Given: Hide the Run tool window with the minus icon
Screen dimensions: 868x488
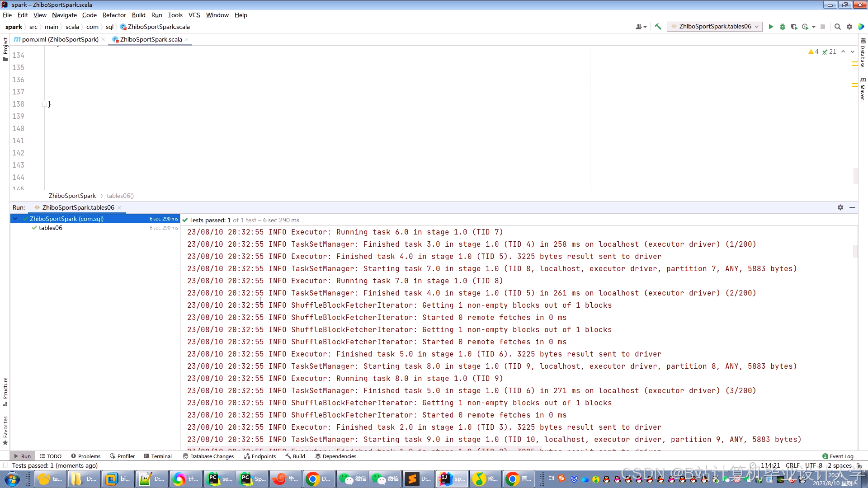Looking at the screenshot, I should coord(852,207).
